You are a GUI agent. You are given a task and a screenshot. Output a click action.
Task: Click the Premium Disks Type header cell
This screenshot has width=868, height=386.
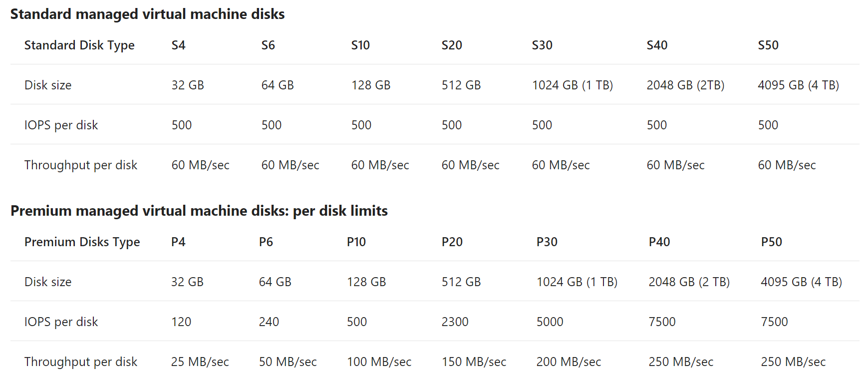[x=82, y=242]
